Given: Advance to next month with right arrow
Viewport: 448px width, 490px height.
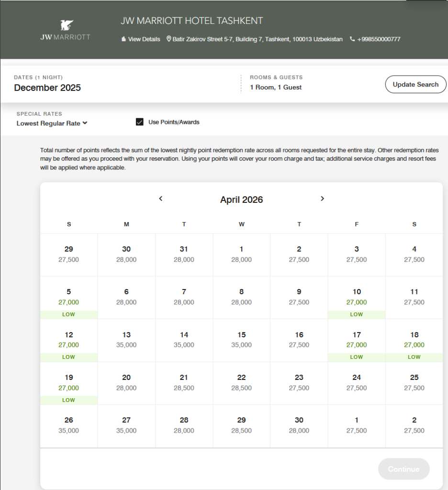Looking at the screenshot, I should click(x=322, y=199).
